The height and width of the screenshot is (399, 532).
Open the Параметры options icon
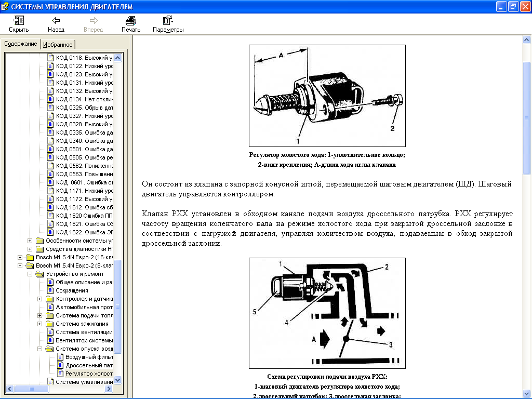point(168,21)
